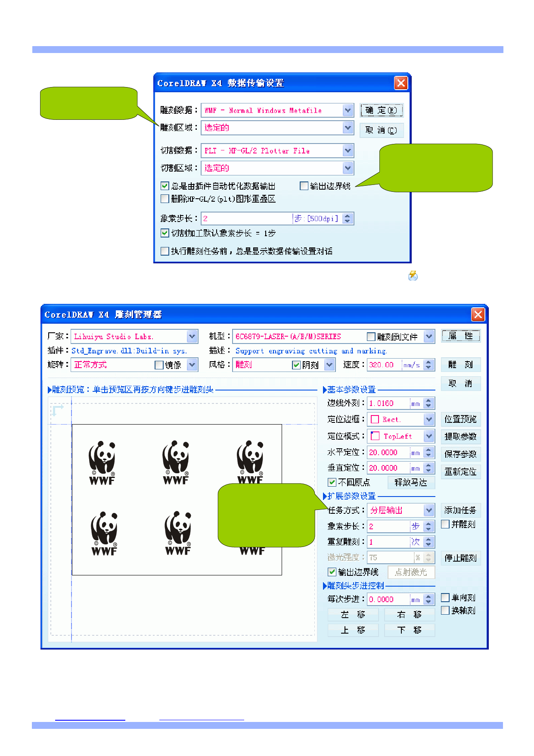
Task: Close the 雕刻管理器 window
Action: pyautogui.click(x=478, y=315)
